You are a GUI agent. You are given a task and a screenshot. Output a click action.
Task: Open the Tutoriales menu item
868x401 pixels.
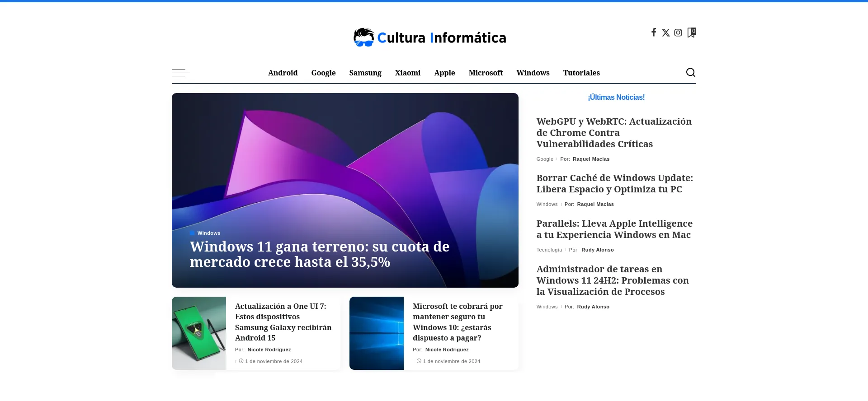coord(581,73)
